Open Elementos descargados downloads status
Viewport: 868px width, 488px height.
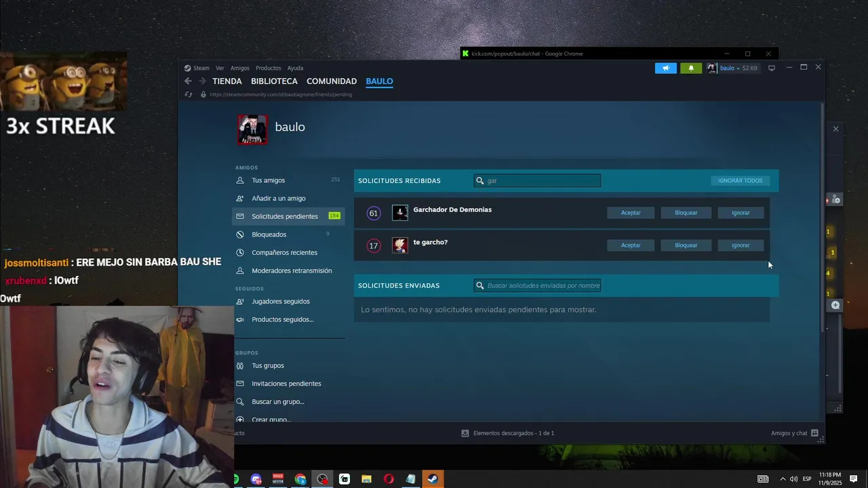tap(507, 433)
